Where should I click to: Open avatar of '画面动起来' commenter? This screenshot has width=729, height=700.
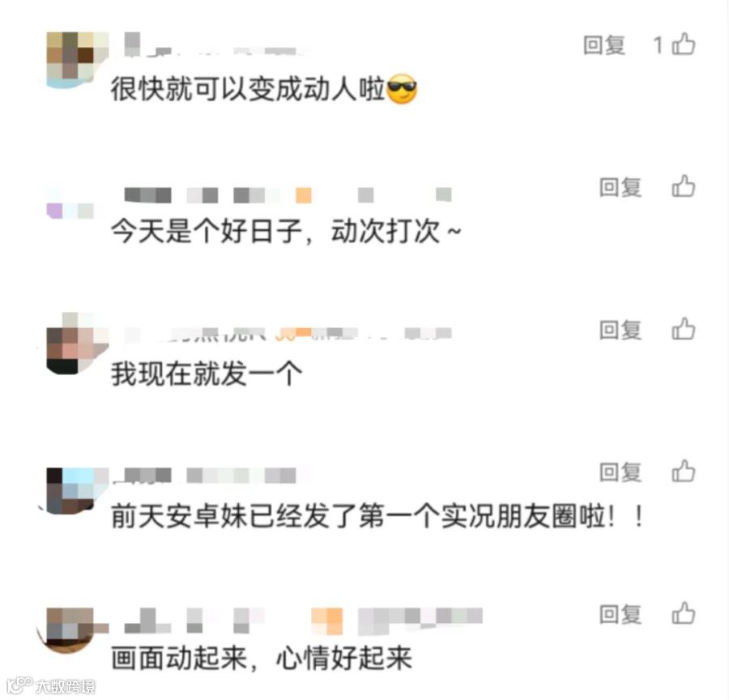click(x=70, y=630)
